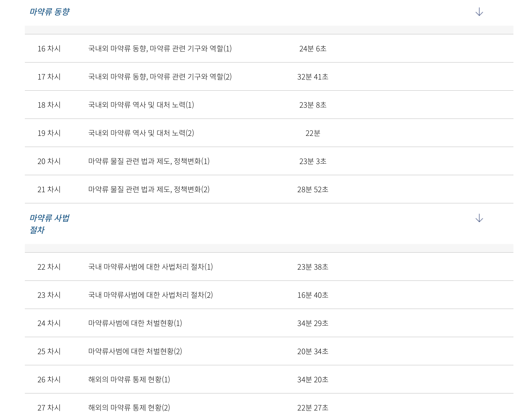This screenshot has width=530, height=420.
Task: Select 마약류사범에 대한 처벌현황(1) lesson
Action: coord(135,323)
